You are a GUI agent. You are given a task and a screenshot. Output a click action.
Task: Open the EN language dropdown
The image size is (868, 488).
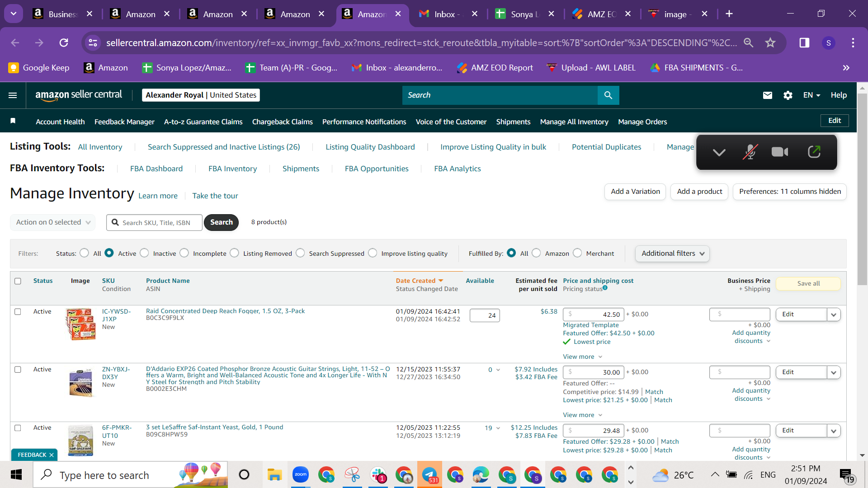(x=811, y=95)
